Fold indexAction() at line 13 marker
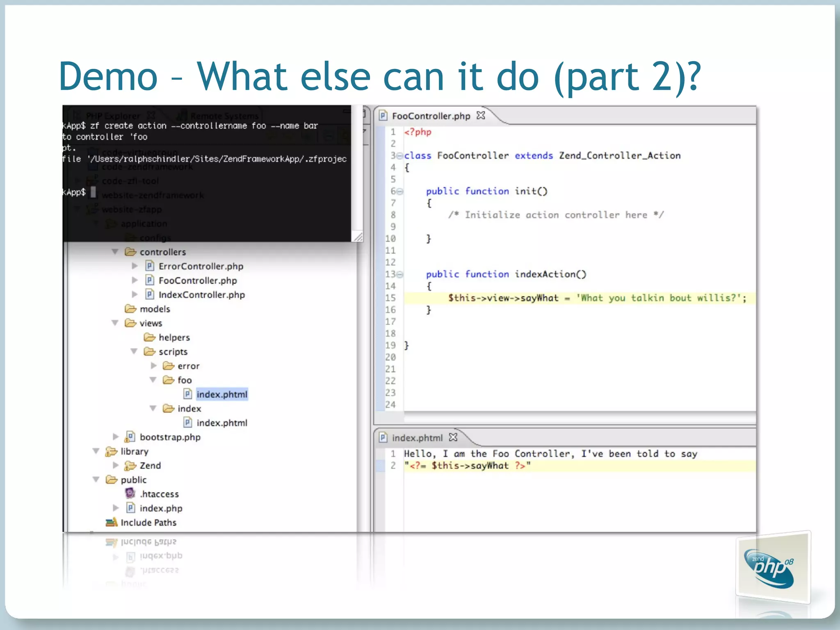 coord(400,274)
